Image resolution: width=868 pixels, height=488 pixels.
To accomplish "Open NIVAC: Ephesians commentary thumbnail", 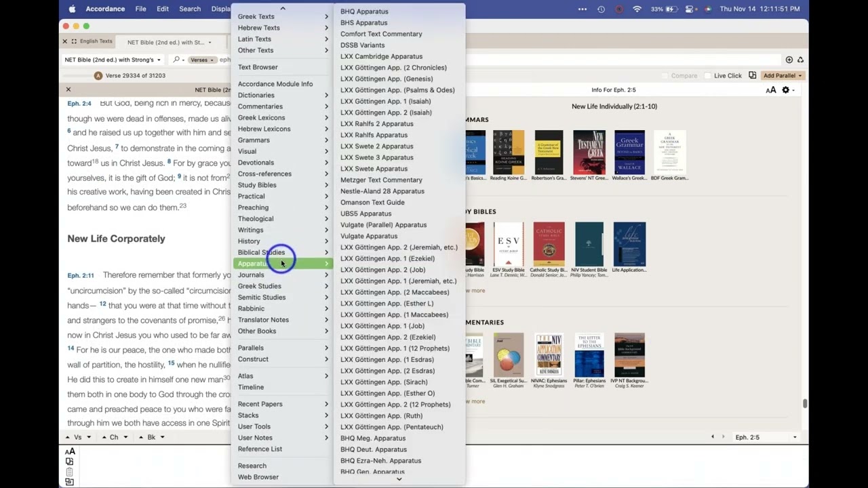I will [549, 354].
